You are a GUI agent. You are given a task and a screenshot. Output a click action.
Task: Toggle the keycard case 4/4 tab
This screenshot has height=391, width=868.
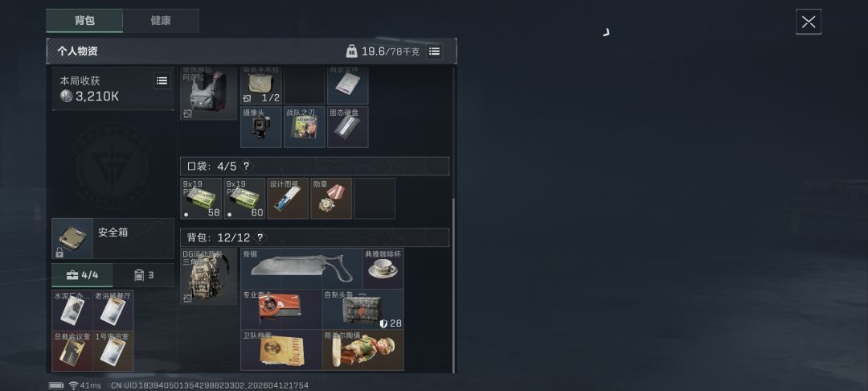pos(83,274)
